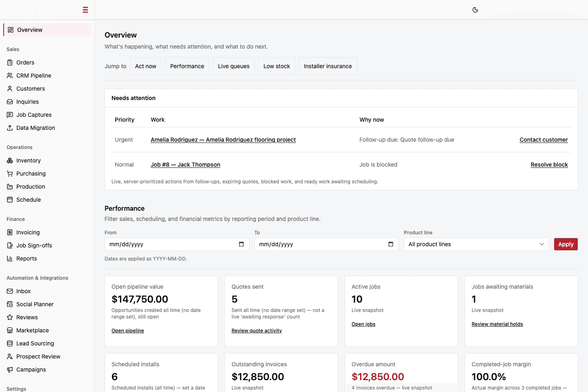Focus the To date input field
Image resolution: width=588 pixels, height=392 pixels.
tap(327, 244)
